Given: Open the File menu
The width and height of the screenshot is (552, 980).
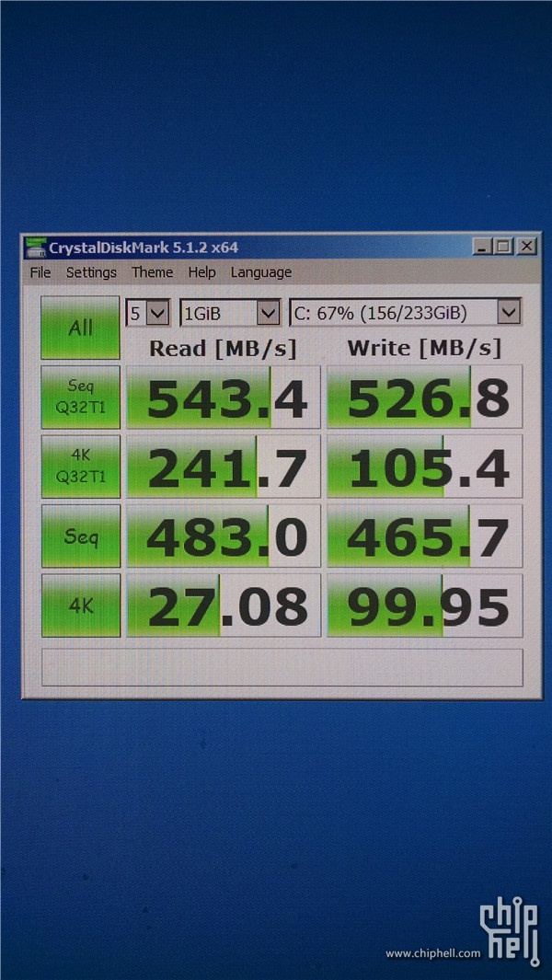Looking at the screenshot, I should (x=40, y=272).
